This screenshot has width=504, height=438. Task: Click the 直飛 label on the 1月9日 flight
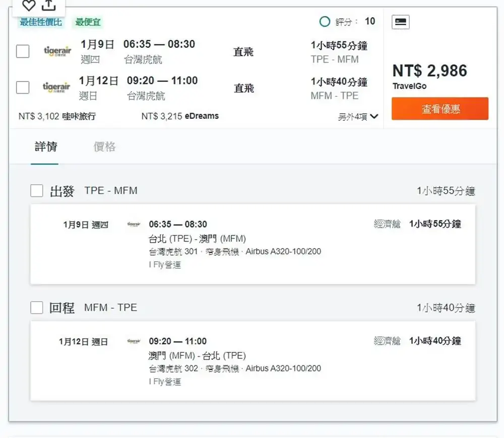tap(243, 52)
